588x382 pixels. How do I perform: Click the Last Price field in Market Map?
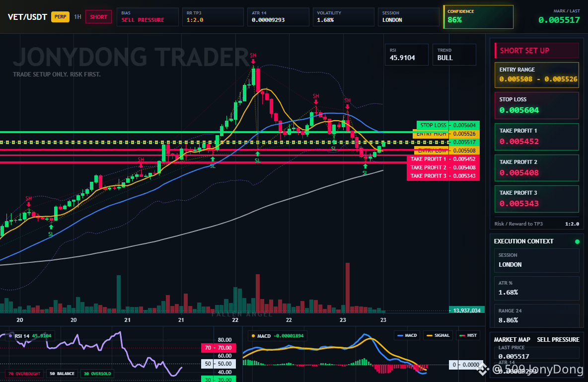click(x=537, y=353)
